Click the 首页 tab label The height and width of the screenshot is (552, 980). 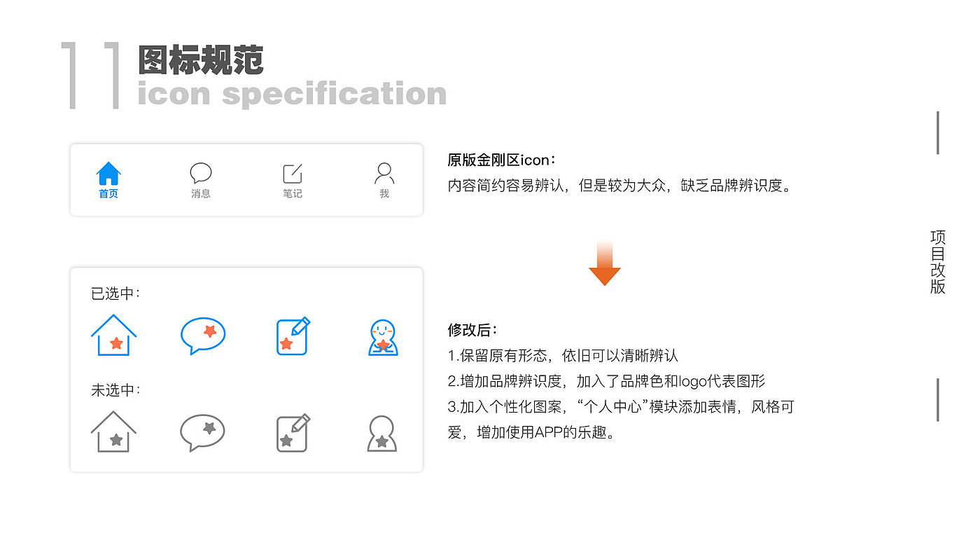(108, 194)
